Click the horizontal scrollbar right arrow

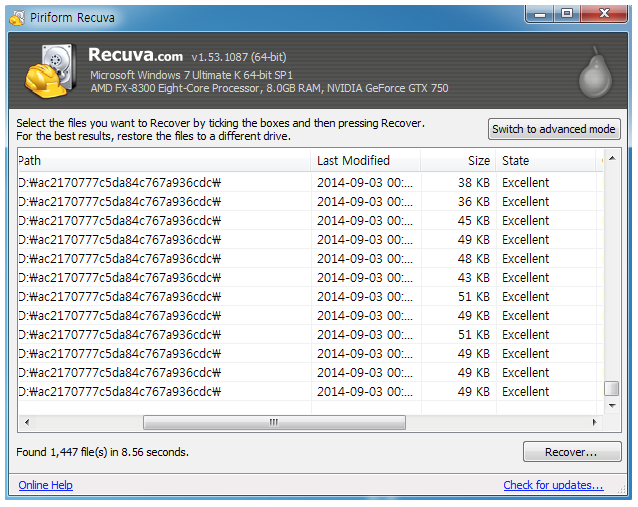[x=594, y=422]
